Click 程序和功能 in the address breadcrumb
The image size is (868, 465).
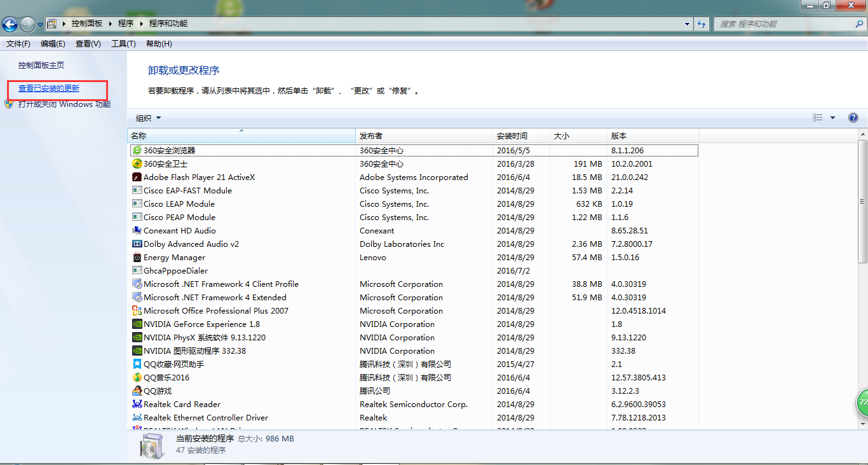point(168,24)
